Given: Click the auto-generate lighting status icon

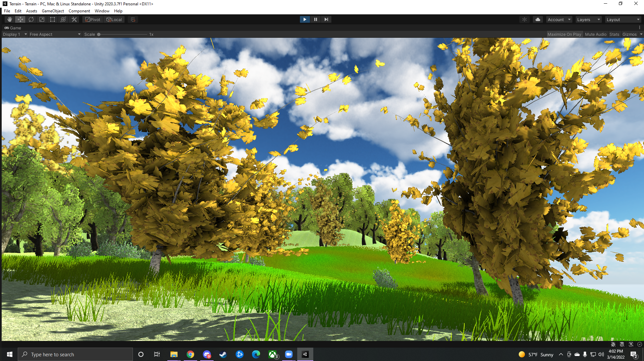Looking at the screenshot, I should (x=631, y=344).
